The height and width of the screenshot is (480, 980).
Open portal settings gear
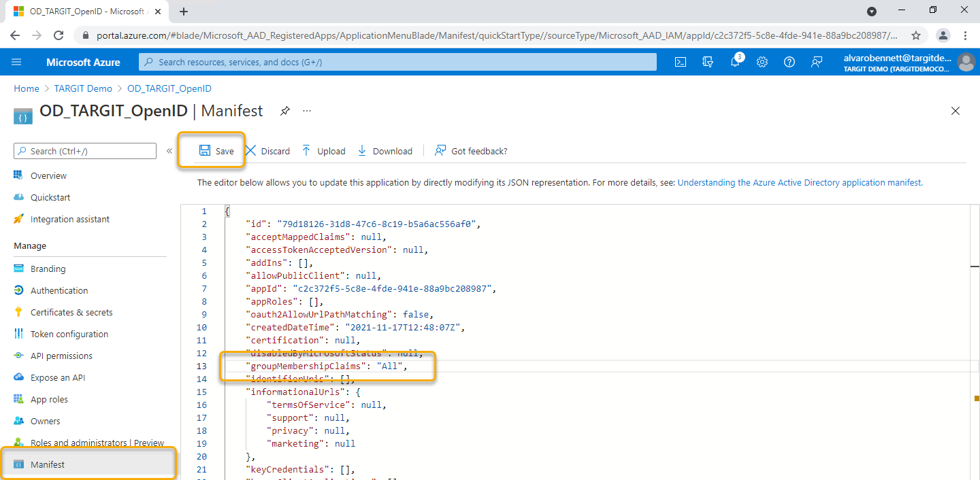762,62
